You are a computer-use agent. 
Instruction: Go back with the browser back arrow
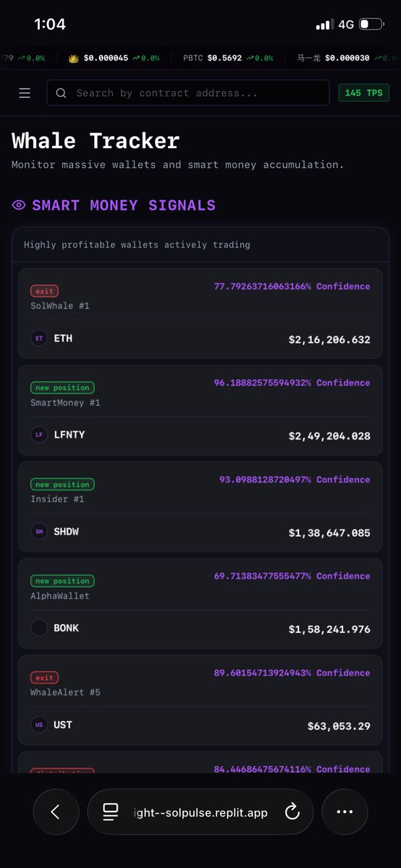pos(56,812)
